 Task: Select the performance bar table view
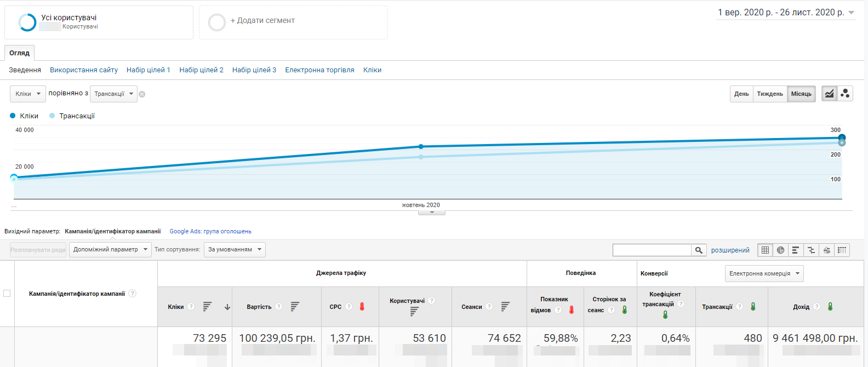(796, 250)
